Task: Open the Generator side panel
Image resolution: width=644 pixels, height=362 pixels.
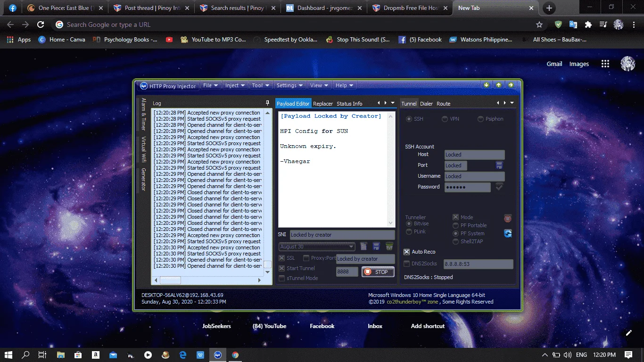Action: pos(143,180)
